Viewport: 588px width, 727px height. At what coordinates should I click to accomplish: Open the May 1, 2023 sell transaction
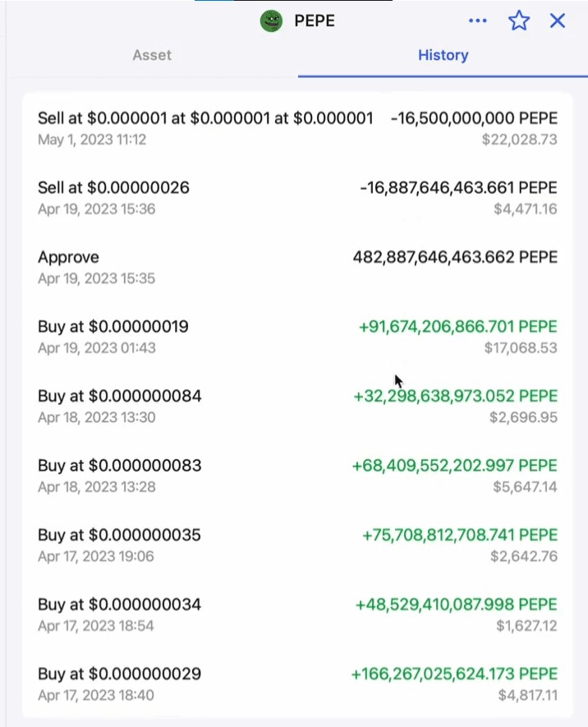[297, 128]
